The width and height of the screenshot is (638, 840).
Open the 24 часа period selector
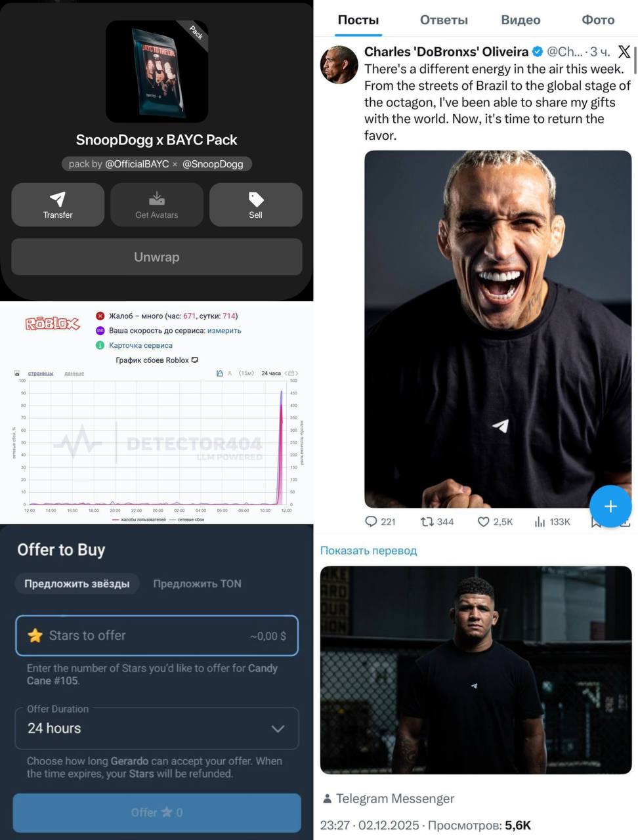click(x=271, y=373)
